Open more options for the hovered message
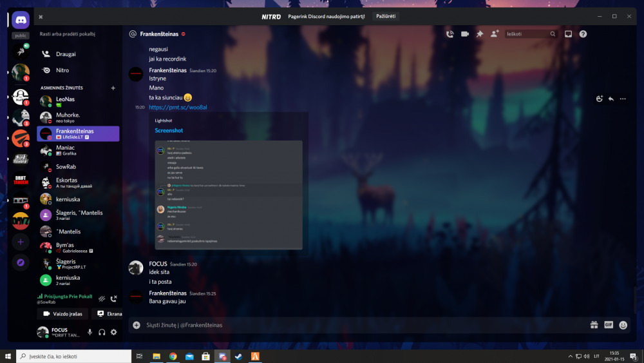Image resolution: width=644 pixels, height=363 pixels. [x=623, y=99]
